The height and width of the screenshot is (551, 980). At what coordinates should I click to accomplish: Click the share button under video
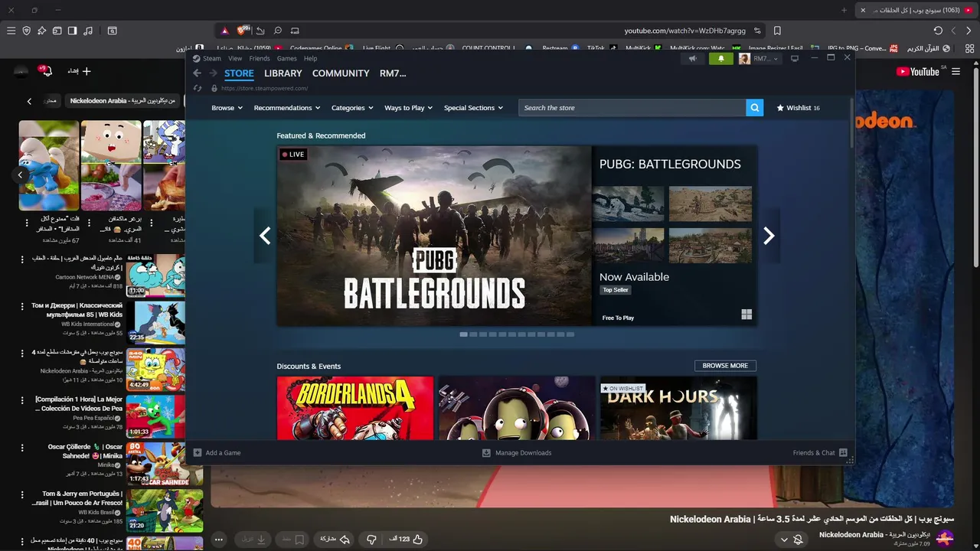334,540
